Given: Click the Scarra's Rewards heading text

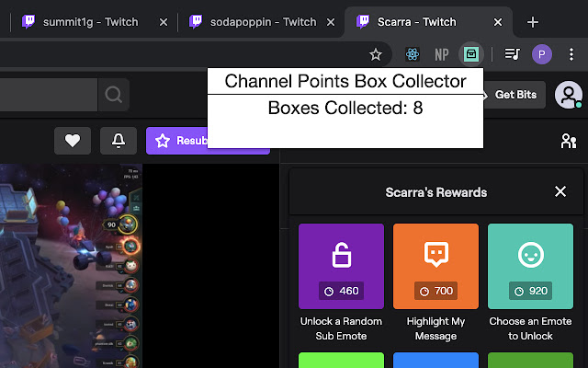Looking at the screenshot, I should click(435, 192).
